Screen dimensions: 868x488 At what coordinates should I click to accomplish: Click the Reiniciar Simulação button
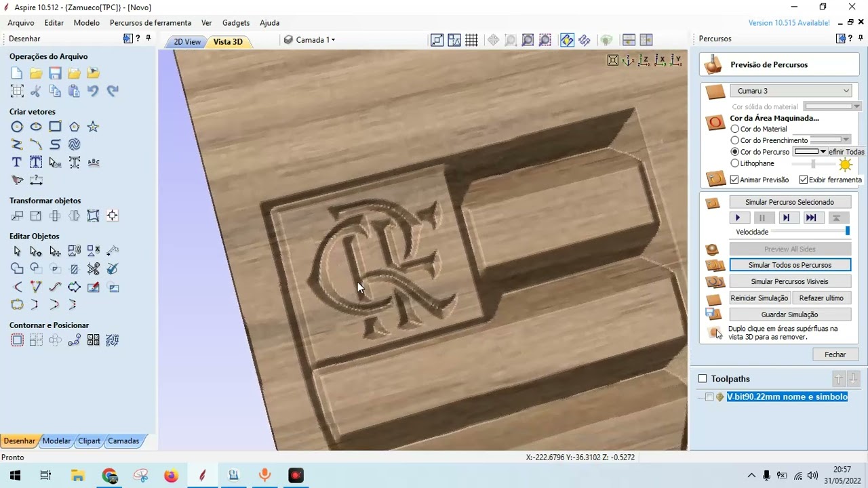point(759,298)
